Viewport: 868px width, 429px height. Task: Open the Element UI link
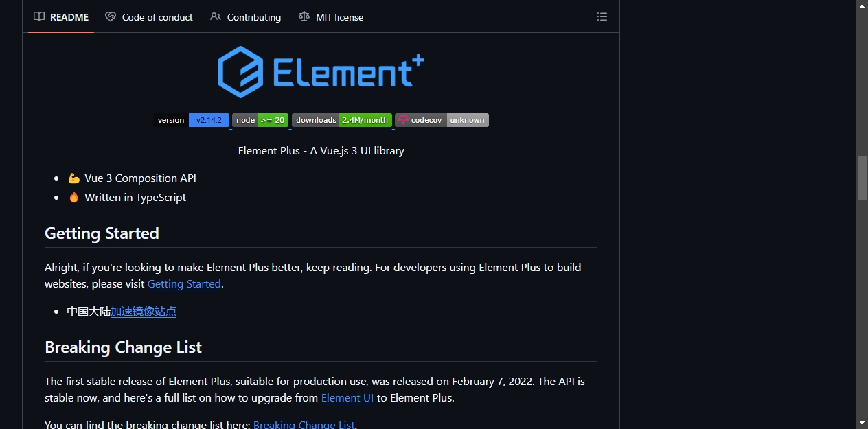pyautogui.click(x=347, y=398)
